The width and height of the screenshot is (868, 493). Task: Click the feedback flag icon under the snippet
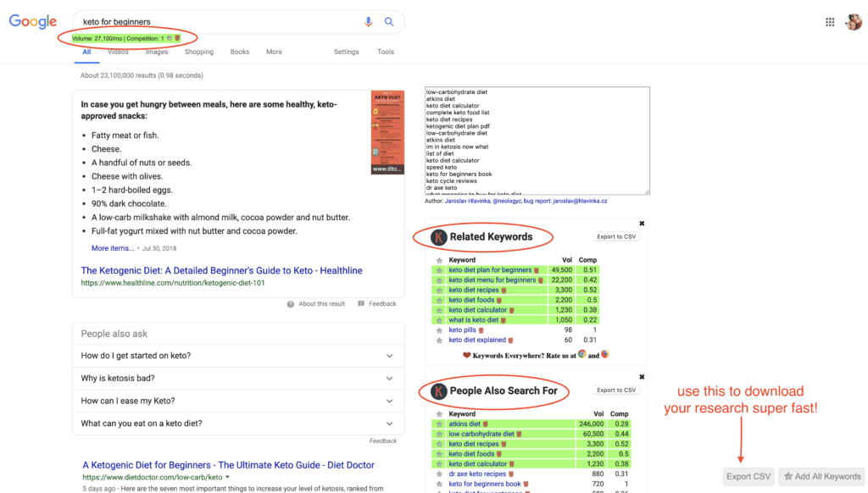tap(361, 303)
